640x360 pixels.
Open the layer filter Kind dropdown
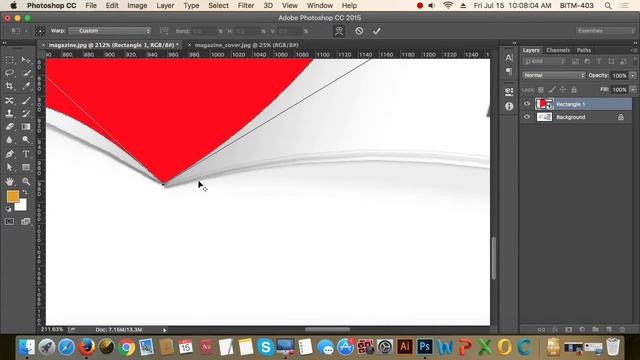click(x=544, y=62)
